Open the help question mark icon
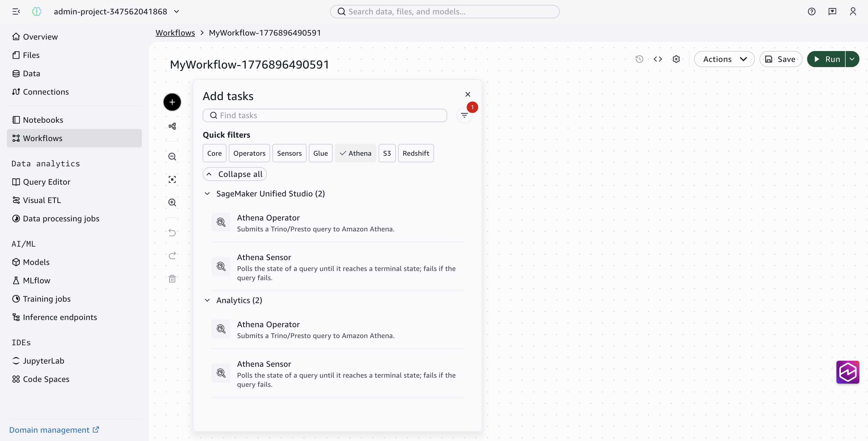 pyautogui.click(x=811, y=11)
